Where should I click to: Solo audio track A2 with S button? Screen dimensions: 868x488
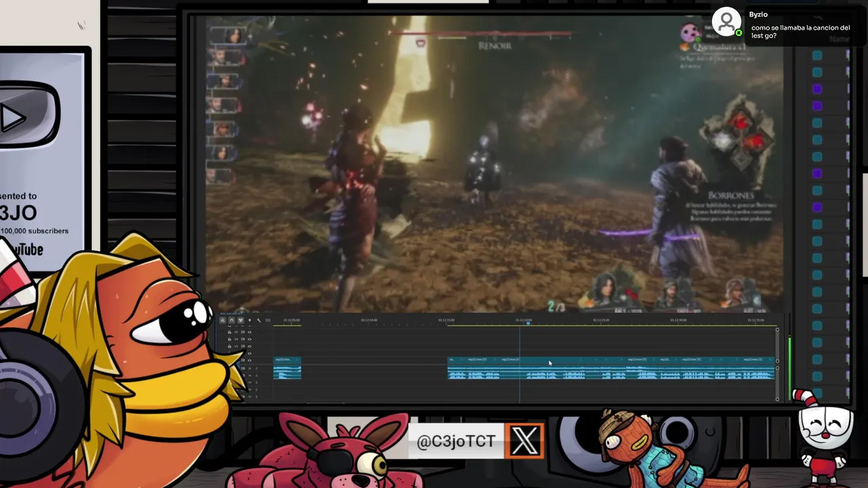pos(256,375)
